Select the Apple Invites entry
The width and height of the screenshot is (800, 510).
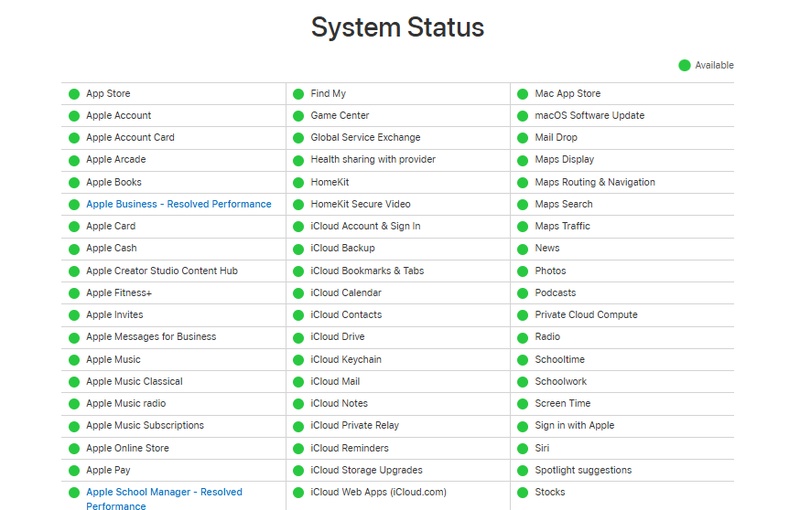pos(115,315)
